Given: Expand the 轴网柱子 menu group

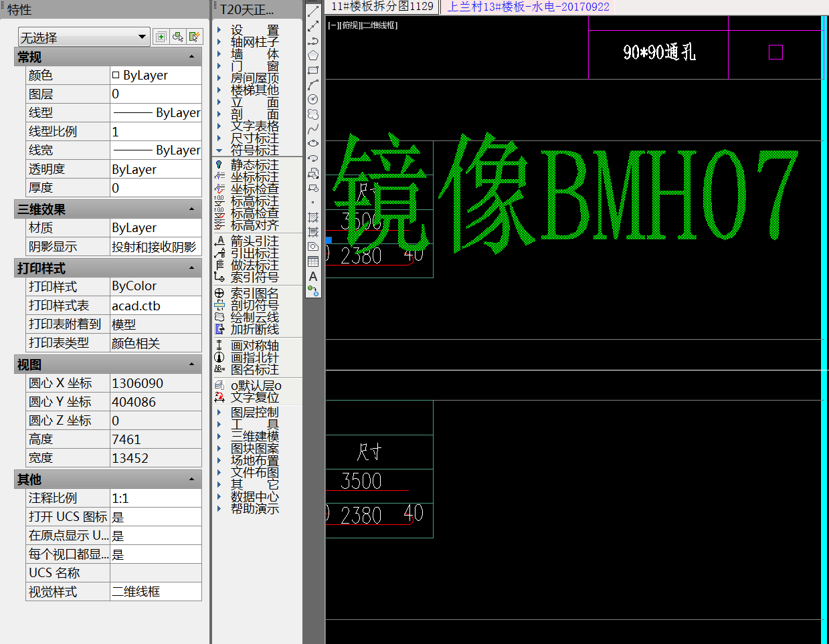Looking at the screenshot, I should pyautogui.click(x=254, y=42).
